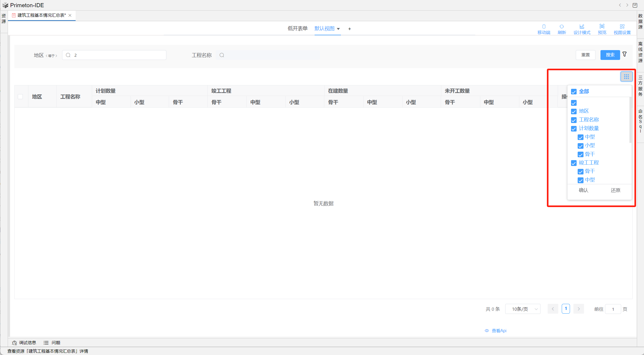Open the 地区 等于 operator selector
The height and width of the screenshot is (355, 644).
51,56
